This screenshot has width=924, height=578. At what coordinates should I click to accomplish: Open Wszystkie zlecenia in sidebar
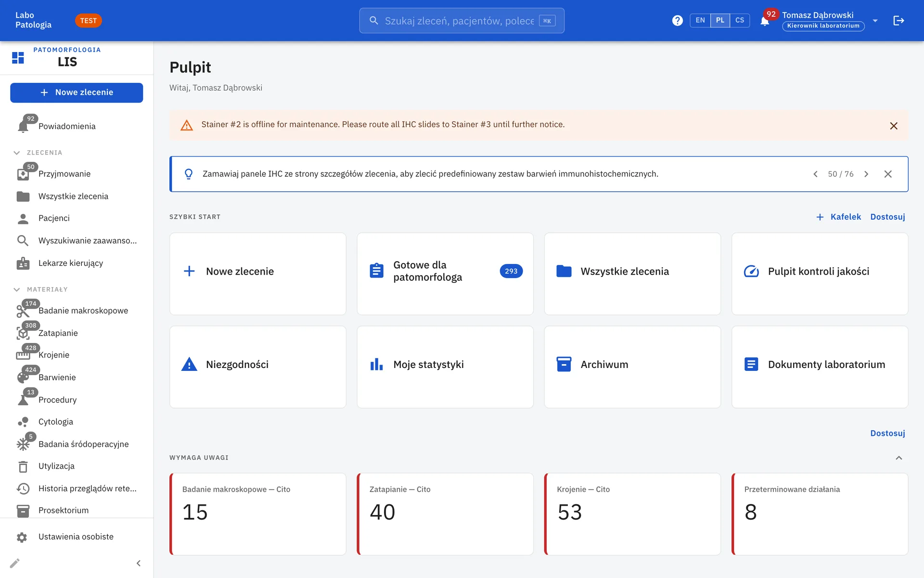click(x=77, y=196)
